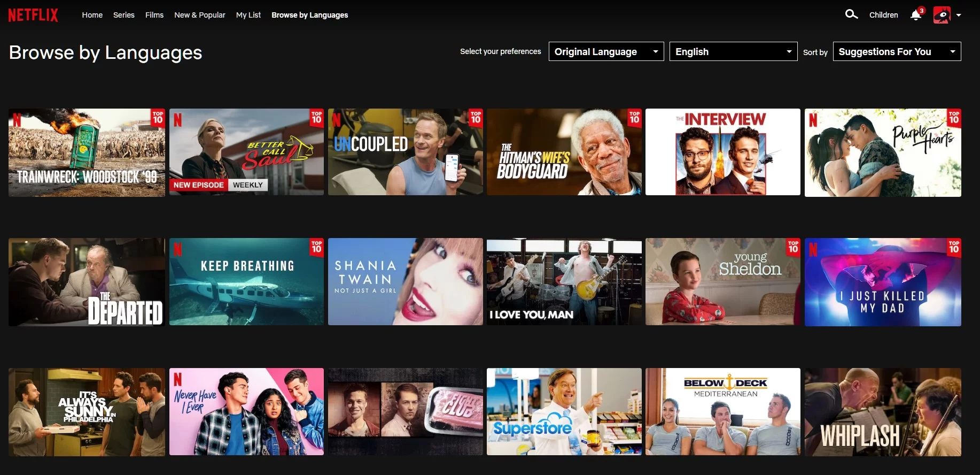The image size is (980, 475).
Task: Click the profile avatar image
Action: 942,15
